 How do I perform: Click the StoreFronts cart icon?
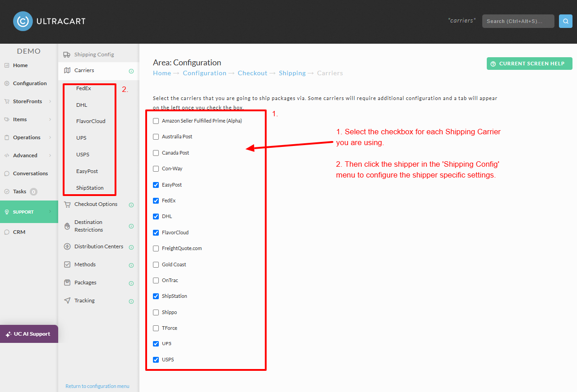coord(7,101)
